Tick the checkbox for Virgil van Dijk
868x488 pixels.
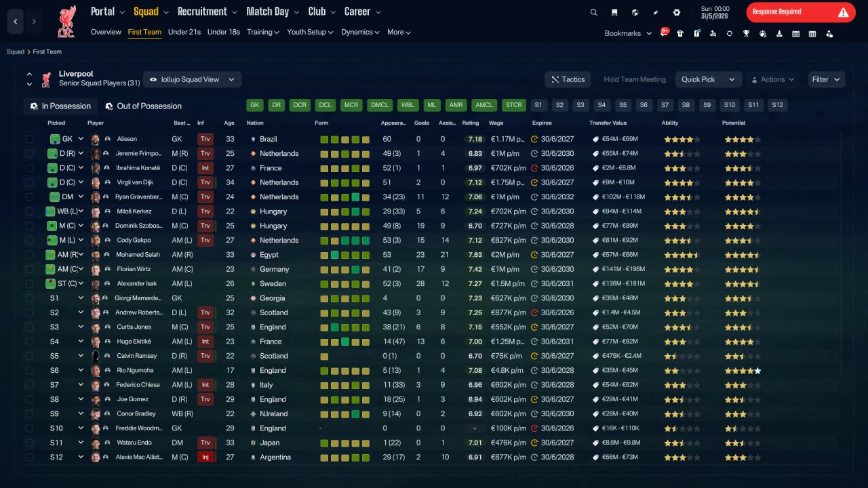coord(29,182)
